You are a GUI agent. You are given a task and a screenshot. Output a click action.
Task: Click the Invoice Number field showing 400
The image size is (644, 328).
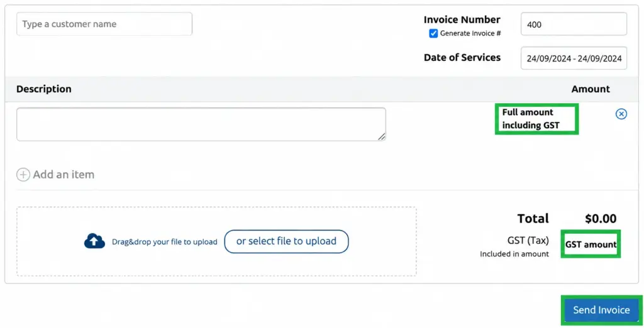[x=574, y=24]
